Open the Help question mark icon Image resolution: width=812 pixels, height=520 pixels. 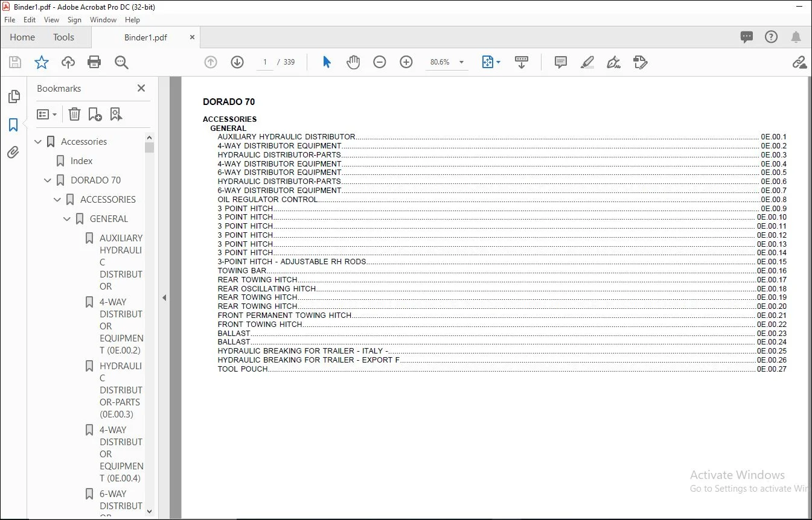771,37
